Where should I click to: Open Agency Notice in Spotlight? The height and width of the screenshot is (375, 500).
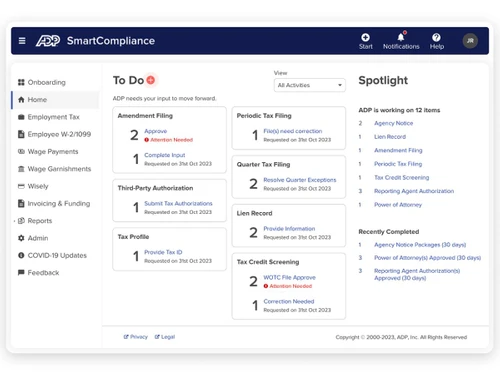(x=393, y=123)
